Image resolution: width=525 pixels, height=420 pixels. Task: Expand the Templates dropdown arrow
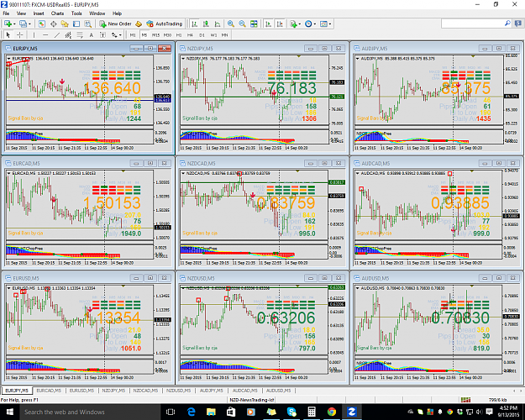pyautogui.click(x=330, y=24)
